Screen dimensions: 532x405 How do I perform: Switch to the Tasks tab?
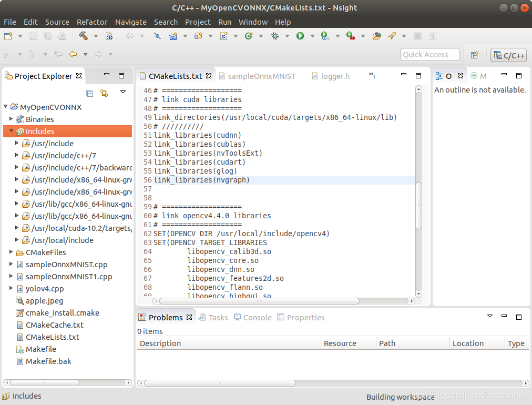coord(213,317)
